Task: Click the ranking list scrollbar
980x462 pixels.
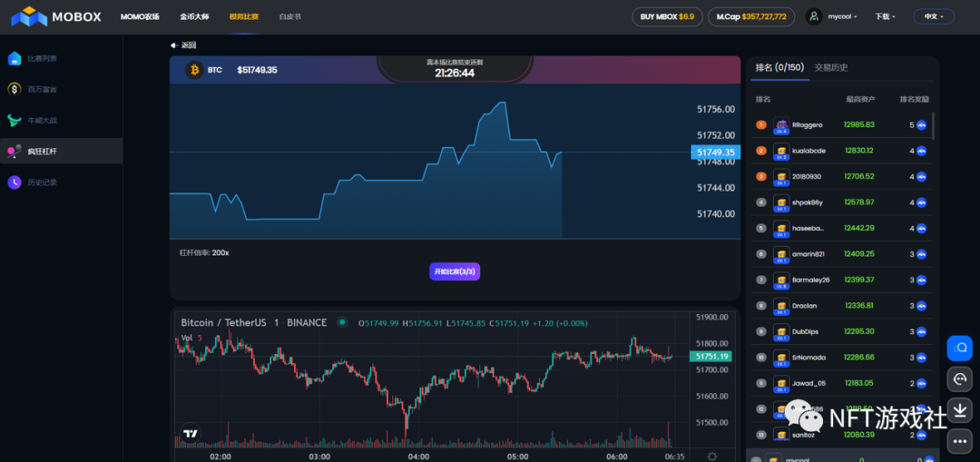Action: (933, 125)
